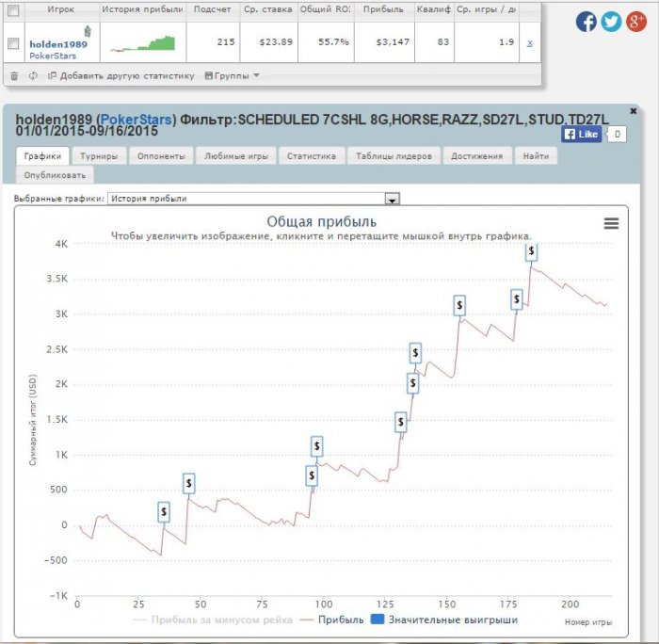Viewport: 659px width, 644px height.
Task: Expand the Группы dropdown
Action: click(232, 75)
